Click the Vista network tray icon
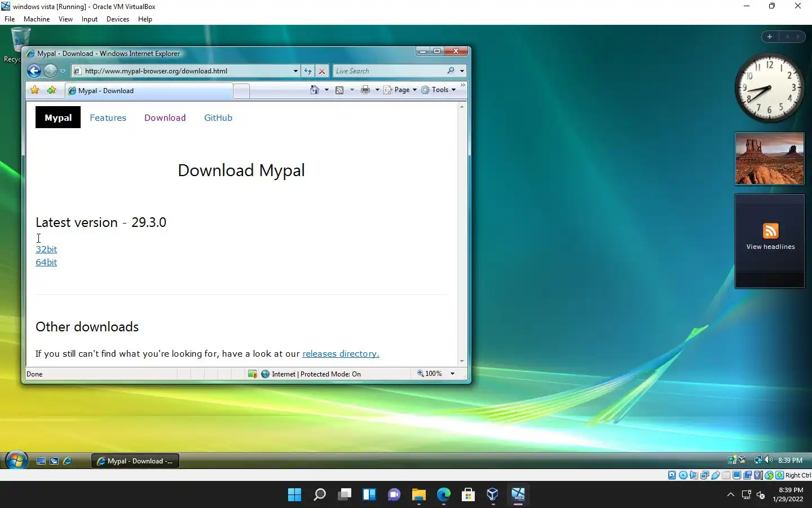Image resolution: width=812 pixels, height=508 pixels. coord(758,460)
